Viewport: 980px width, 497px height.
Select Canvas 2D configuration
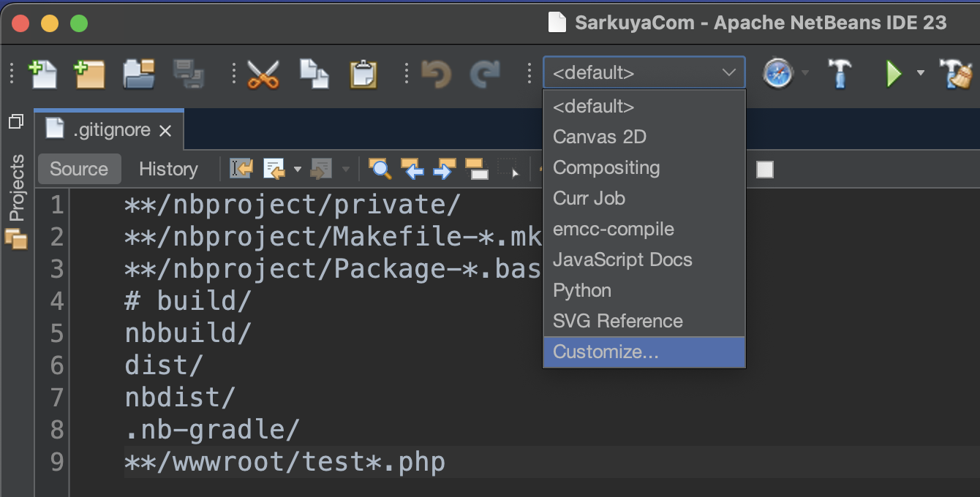click(644, 137)
